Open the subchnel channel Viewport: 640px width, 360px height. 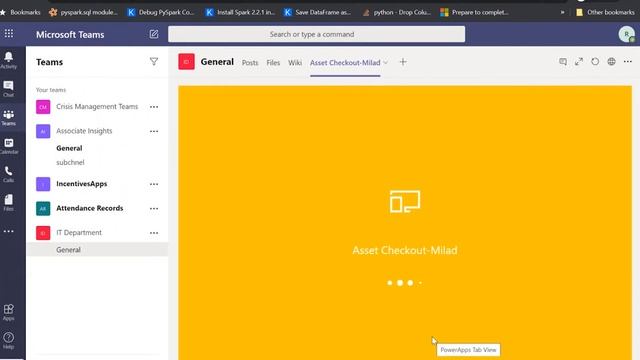(x=70, y=162)
